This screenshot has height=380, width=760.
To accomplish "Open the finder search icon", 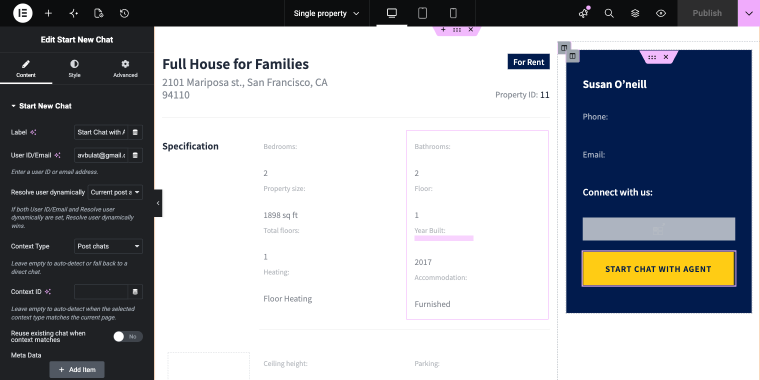I will 609,14.
